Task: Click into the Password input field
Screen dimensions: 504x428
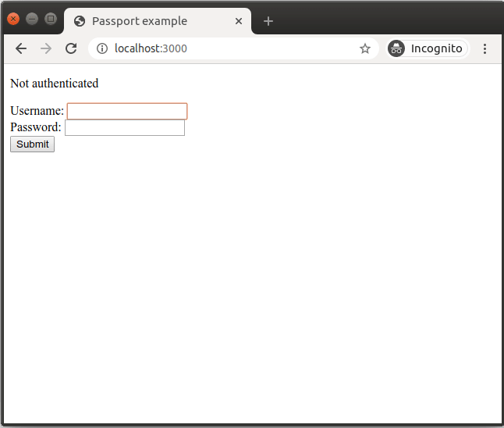Action: click(x=125, y=127)
